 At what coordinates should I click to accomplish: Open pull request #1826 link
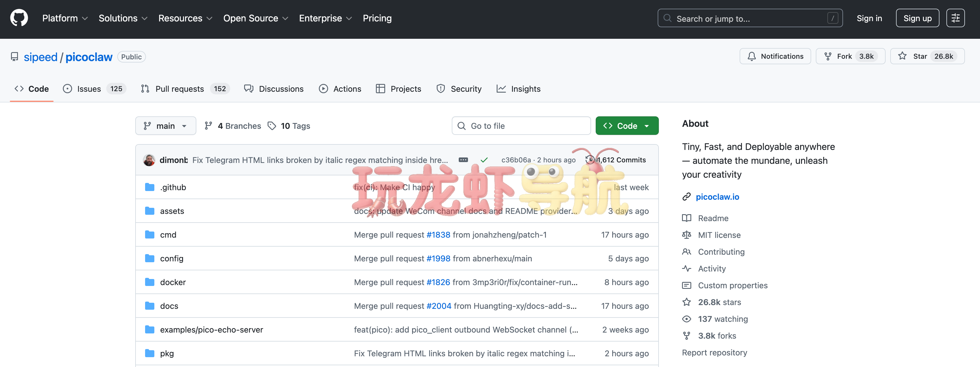coord(438,282)
